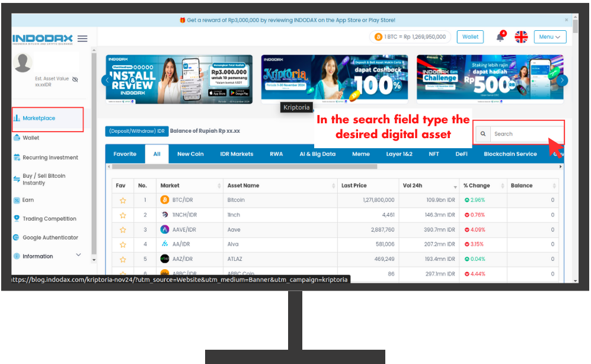Open the hamburger menu beside INDODAX logo
The height and width of the screenshot is (364, 591).
(82, 39)
